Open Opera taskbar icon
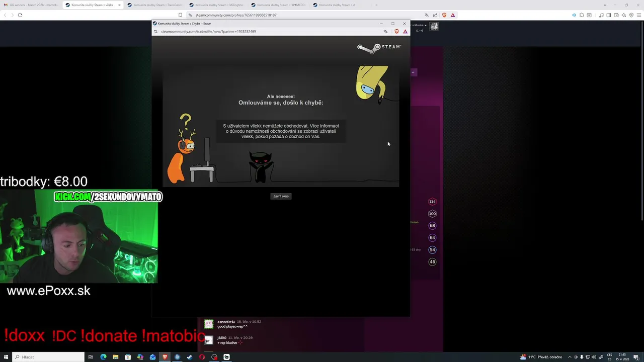The image size is (644, 362). [x=202, y=357]
